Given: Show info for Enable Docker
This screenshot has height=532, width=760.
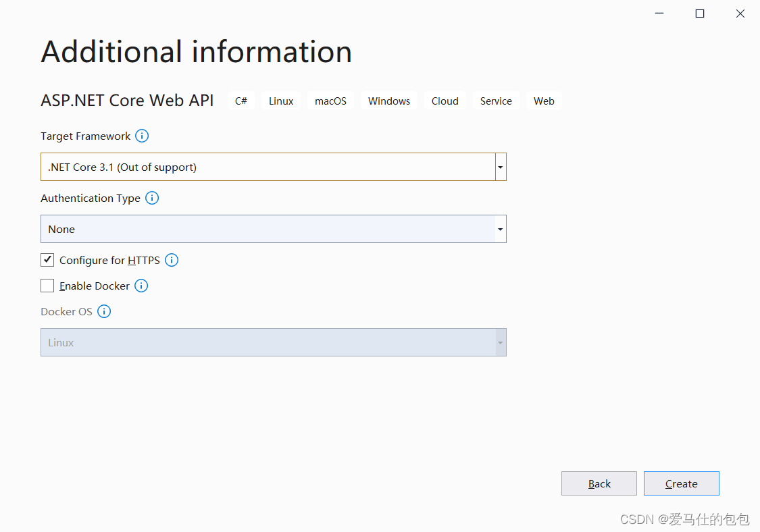Looking at the screenshot, I should 141,286.
